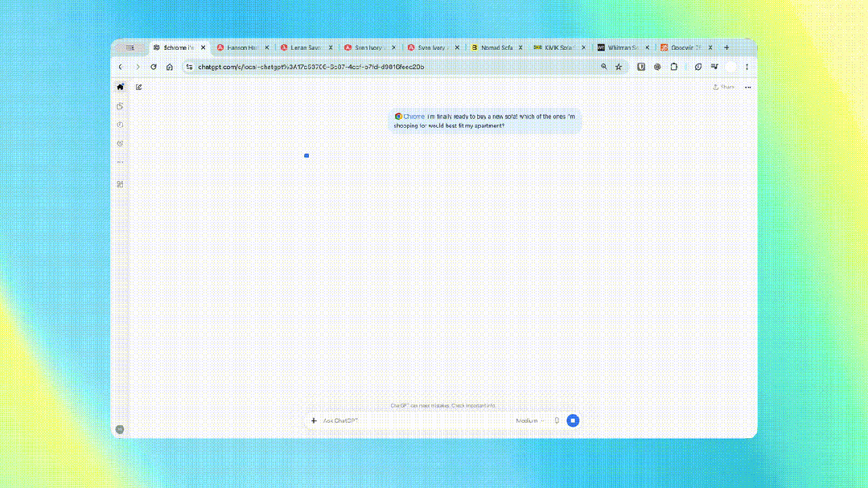Click the microphone dictation icon
868x488 pixels.
[557, 420]
